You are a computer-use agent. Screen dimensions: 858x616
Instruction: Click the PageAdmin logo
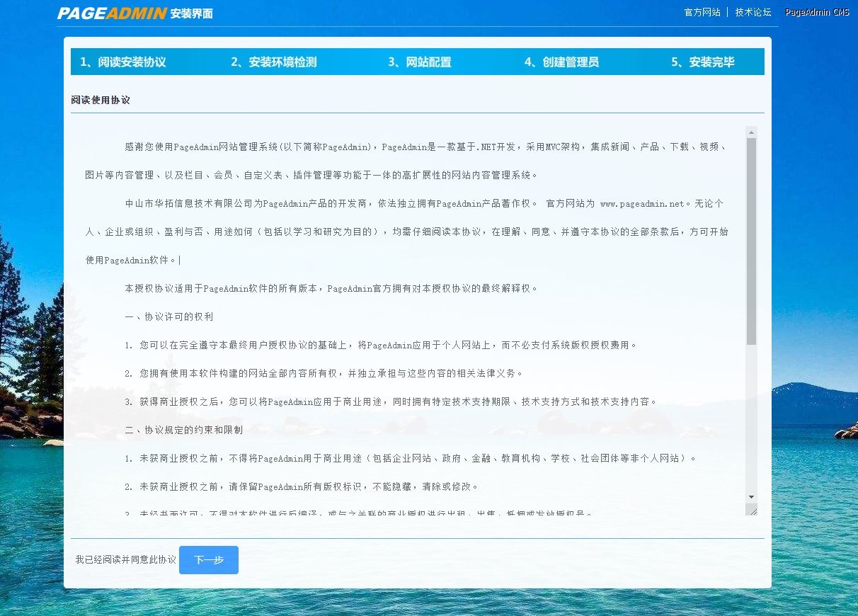(112, 13)
